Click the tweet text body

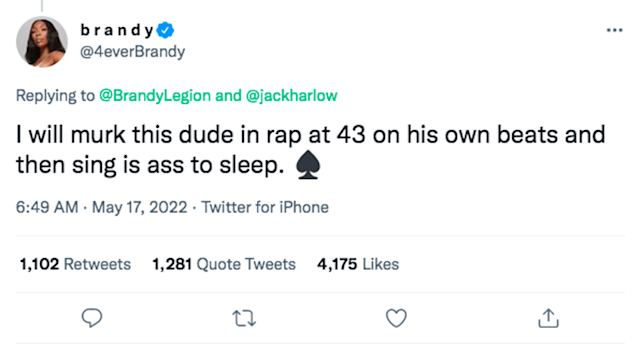click(x=310, y=150)
